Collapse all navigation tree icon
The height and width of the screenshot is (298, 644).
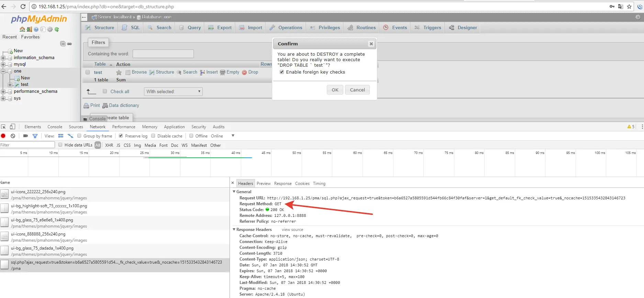pyautogui.click(x=63, y=44)
